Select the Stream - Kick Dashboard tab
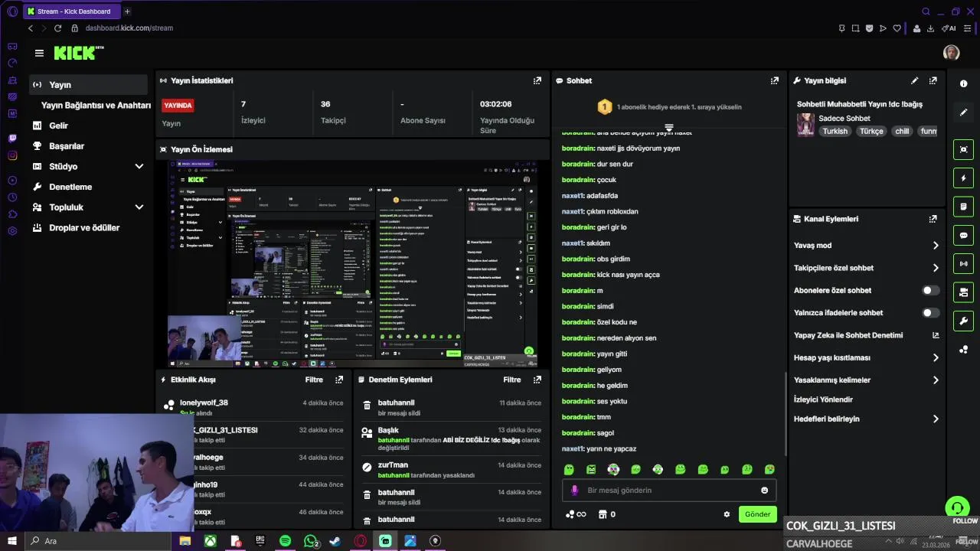This screenshot has height=551, width=980. pyautogui.click(x=71, y=11)
